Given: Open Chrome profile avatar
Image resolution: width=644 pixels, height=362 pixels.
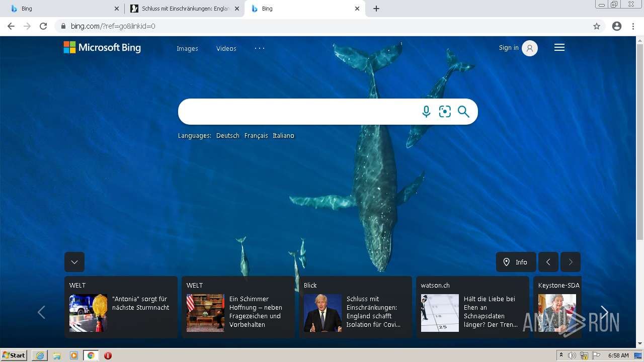Looking at the screenshot, I should click(x=617, y=26).
